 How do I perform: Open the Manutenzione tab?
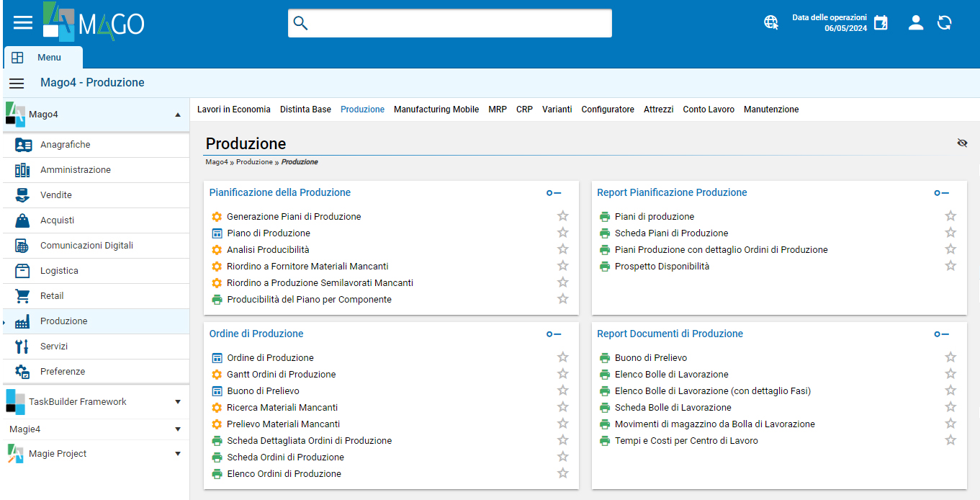(771, 110)
